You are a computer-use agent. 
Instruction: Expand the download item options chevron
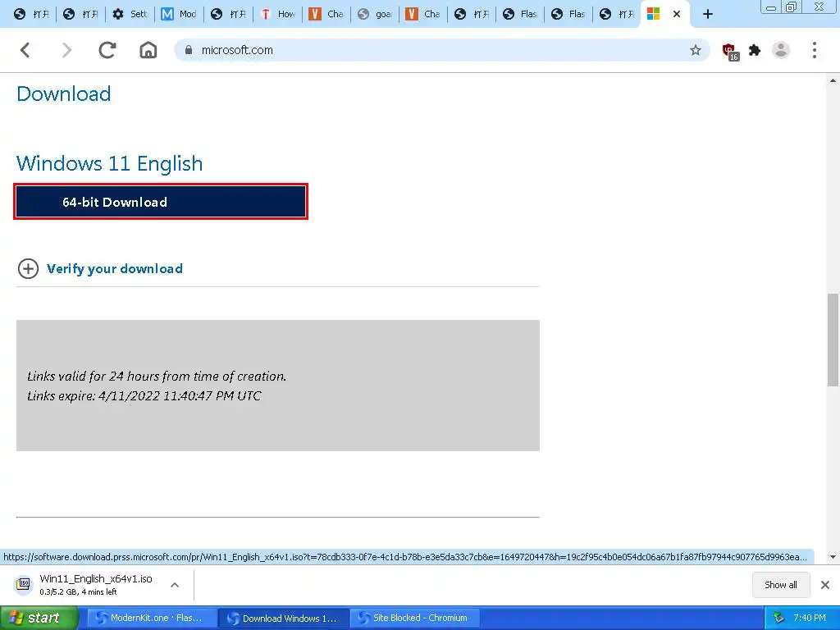click(x=175, y=585)
